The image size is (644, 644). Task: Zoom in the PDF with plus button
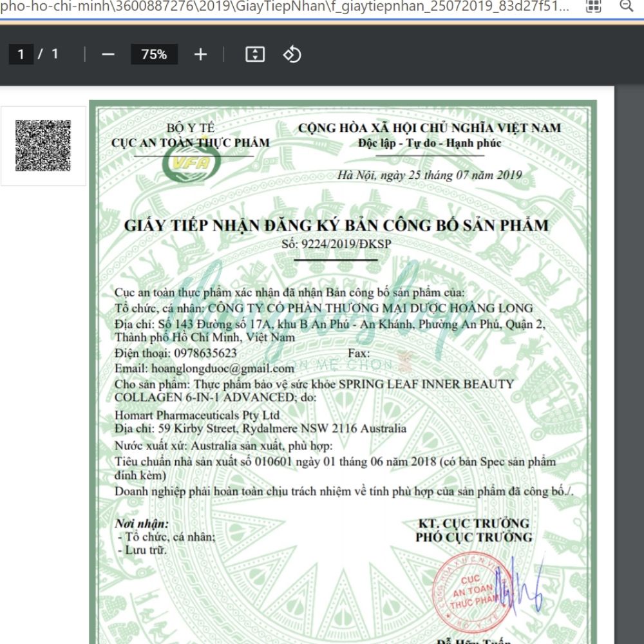pyautogui.click(x=200, y=55)
